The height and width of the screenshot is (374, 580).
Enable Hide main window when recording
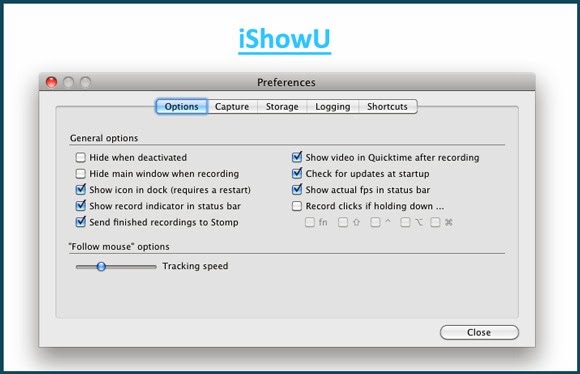pyautogui.click(x=80, y=174)
